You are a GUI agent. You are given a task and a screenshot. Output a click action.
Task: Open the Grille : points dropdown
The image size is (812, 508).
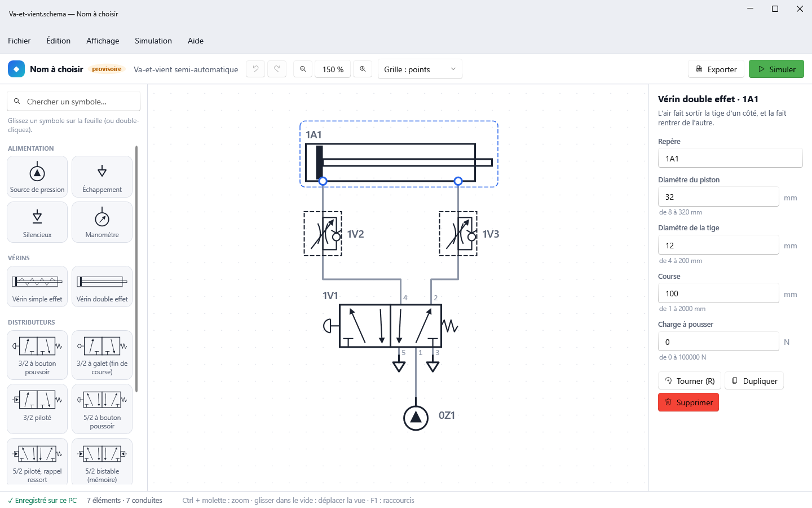tap(420, 69)
